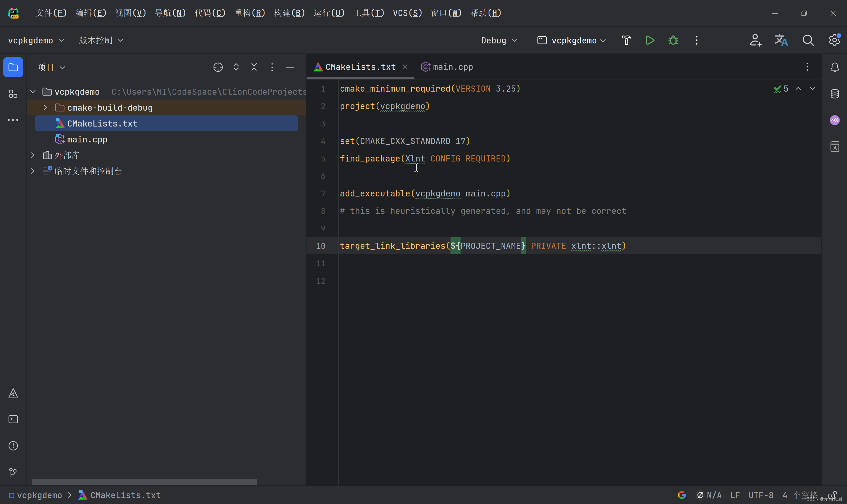Image resolution: width=847 pixels, height=504 pixels.
Task: Open the CMake tool window icon
Action: (13, 393)
